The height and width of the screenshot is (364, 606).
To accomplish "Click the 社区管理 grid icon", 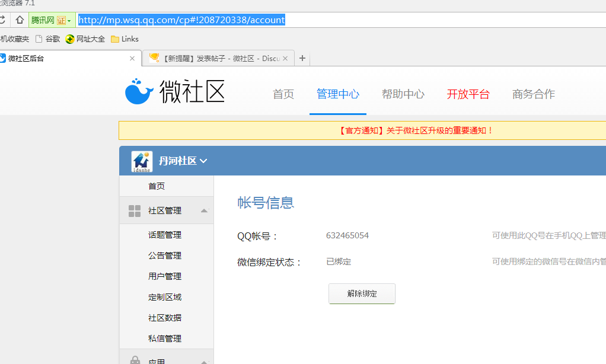I will click(135, 211).
